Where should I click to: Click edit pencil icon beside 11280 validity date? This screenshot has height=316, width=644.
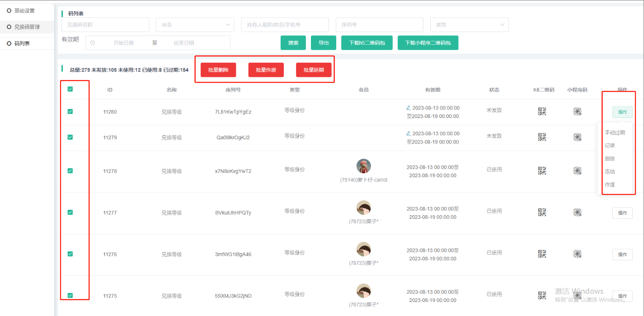click(x=409, y=108)
